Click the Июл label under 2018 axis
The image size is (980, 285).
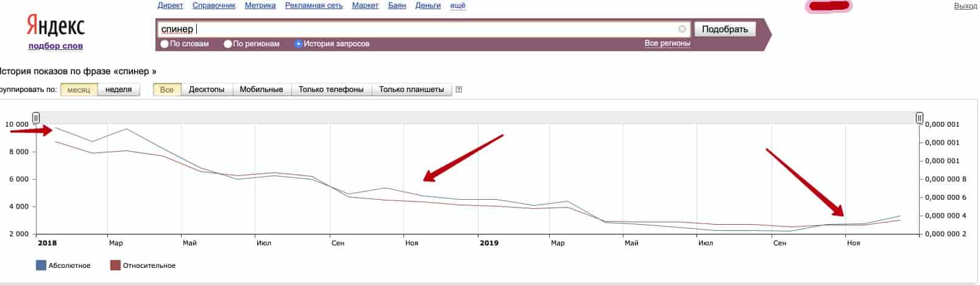pos(263,243)
